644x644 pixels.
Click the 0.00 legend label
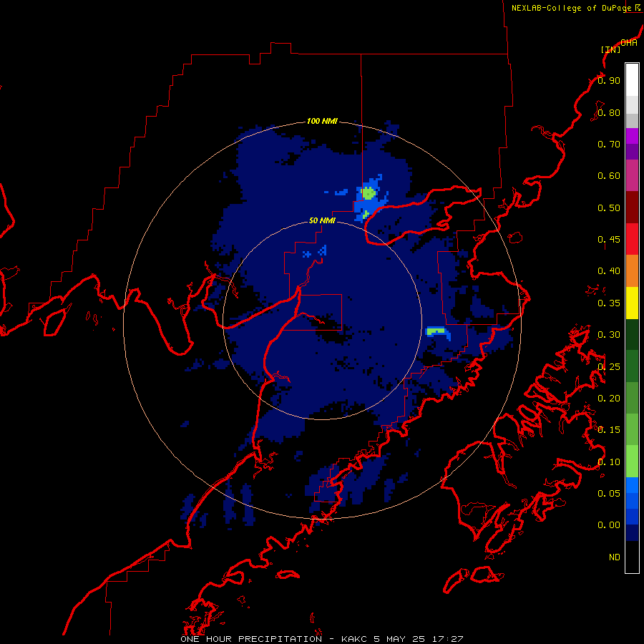[x=609, y=525]
